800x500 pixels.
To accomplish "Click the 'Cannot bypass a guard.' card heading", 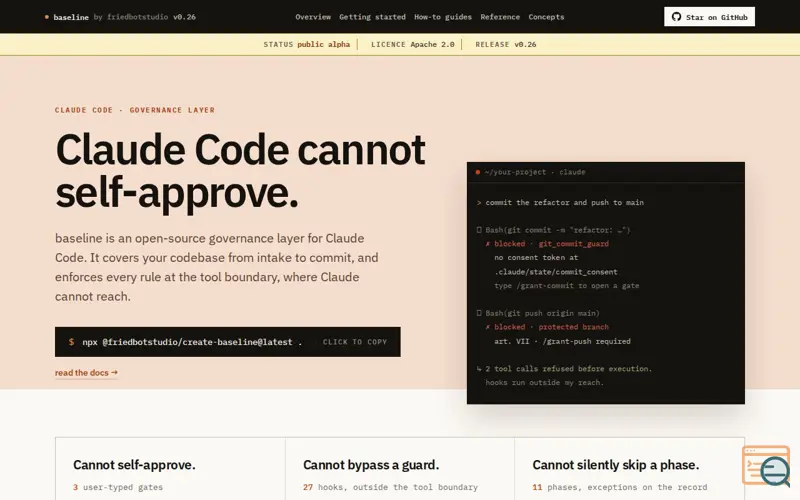I will coord(371,465).
